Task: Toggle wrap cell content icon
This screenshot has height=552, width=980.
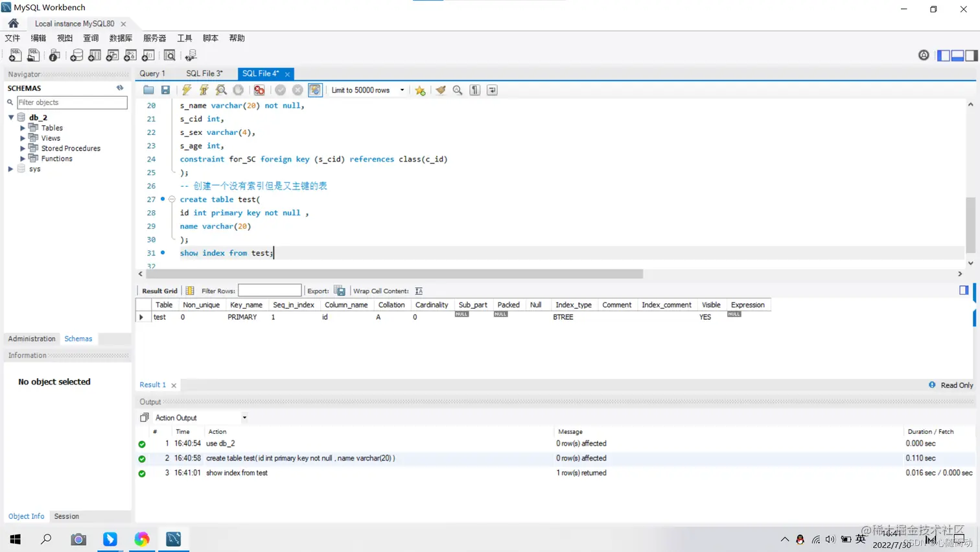Action: 419,291
